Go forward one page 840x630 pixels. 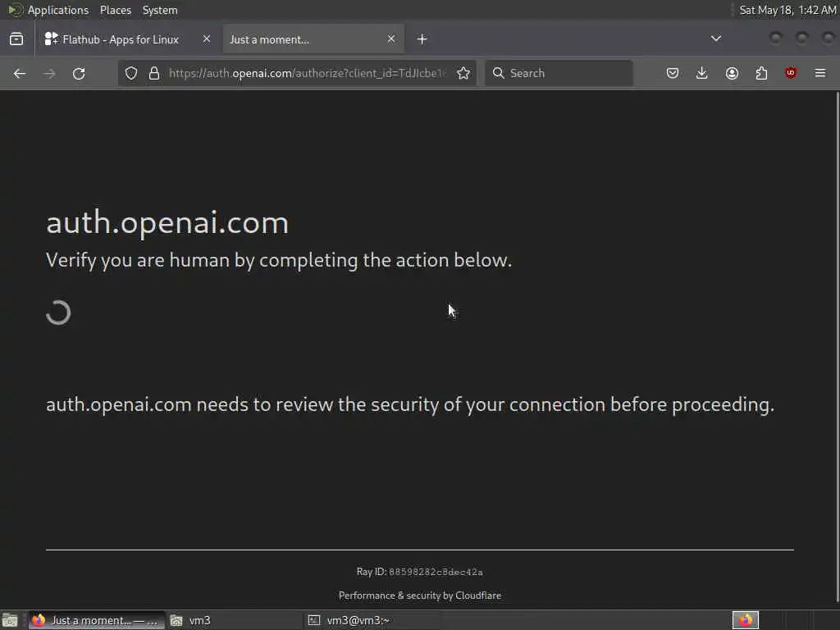(x=49, y=73)
